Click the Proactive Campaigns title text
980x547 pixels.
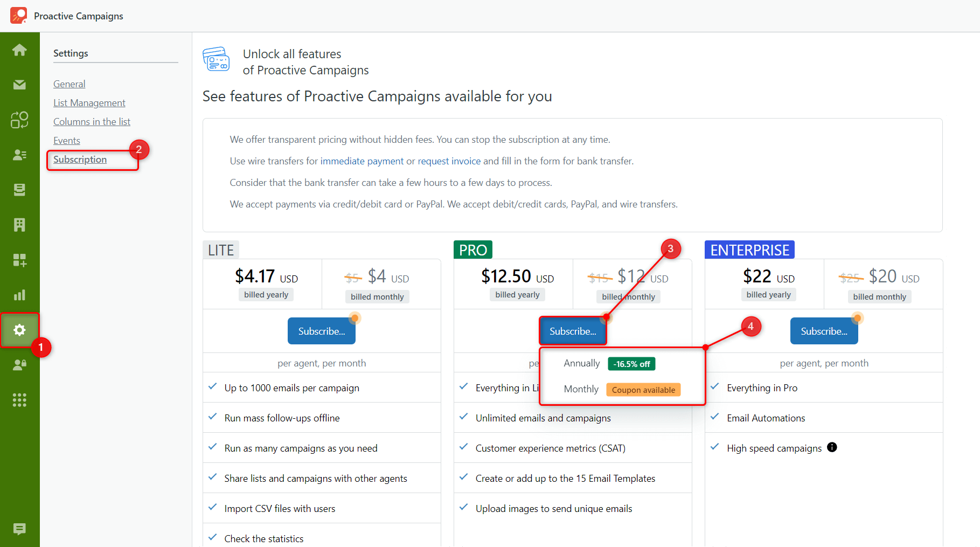pos(79,16)
